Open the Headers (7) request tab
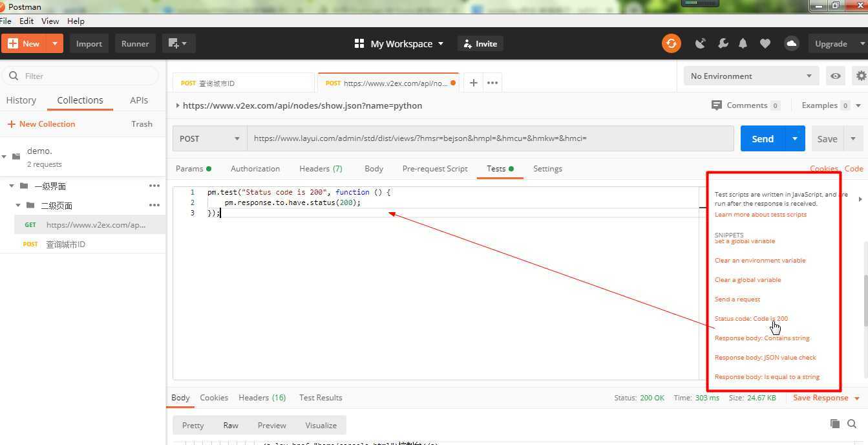Viewport: 868px width, 445px height. click(321, 168)
